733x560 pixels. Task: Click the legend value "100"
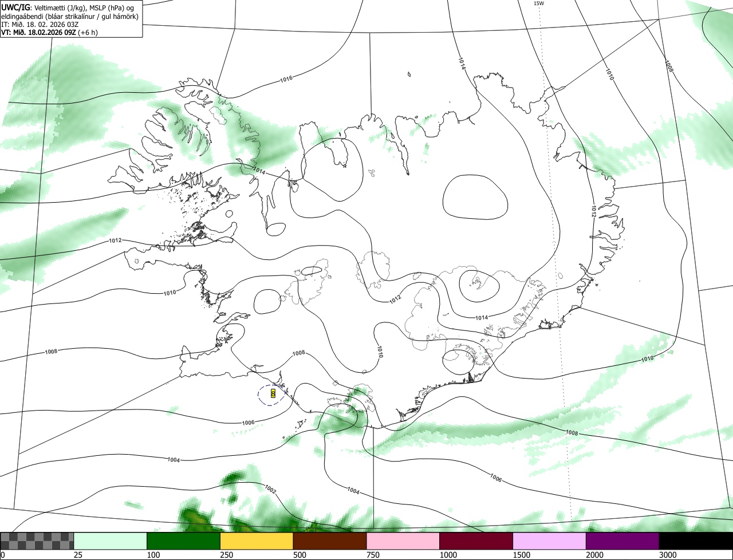tap(153, 555)
